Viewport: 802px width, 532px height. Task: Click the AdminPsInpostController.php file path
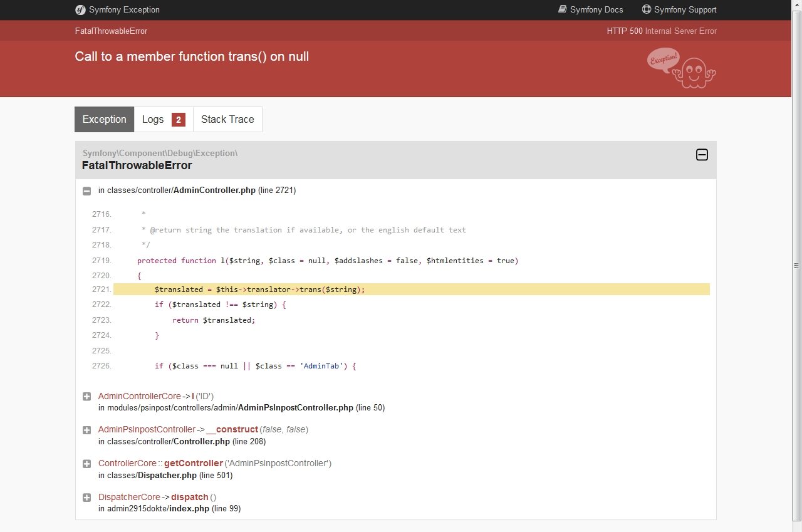pyautogui.click(x=241, y=407)
